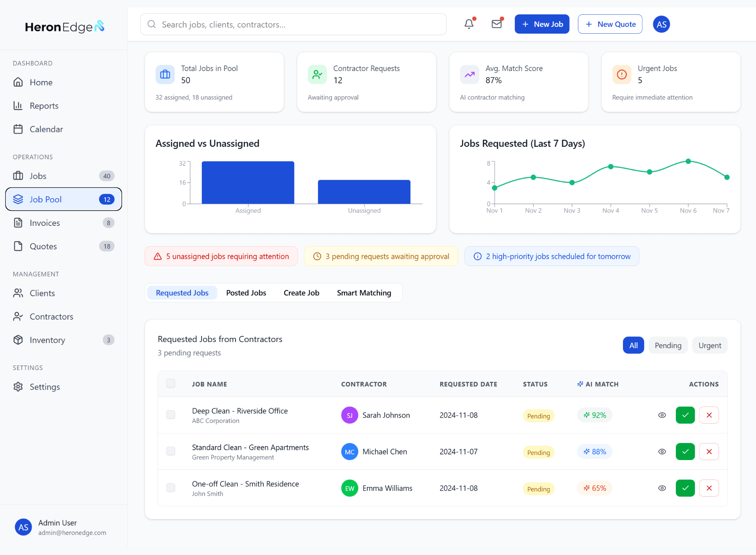The image size is (756, 555).
Task: Reject the Standard Clean - Green Apartments request
Action: pos(709,451)
